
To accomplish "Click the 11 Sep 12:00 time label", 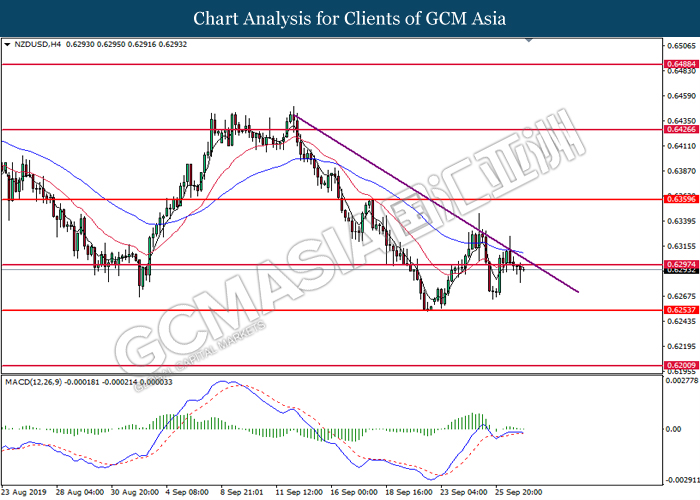I will click(x=299, y=492).
